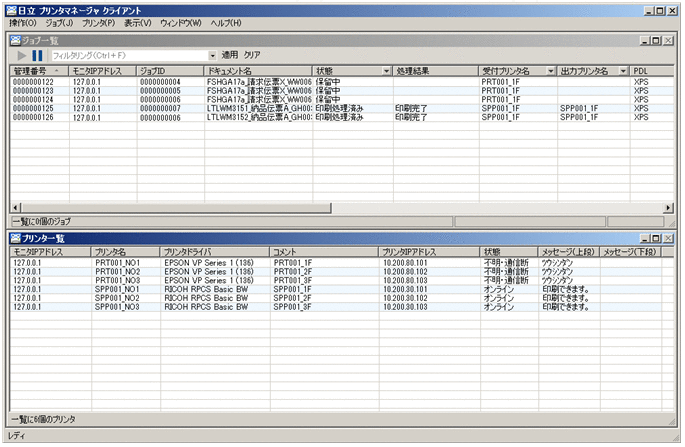
Task: Click the クリア filter button
Action: 252,55
